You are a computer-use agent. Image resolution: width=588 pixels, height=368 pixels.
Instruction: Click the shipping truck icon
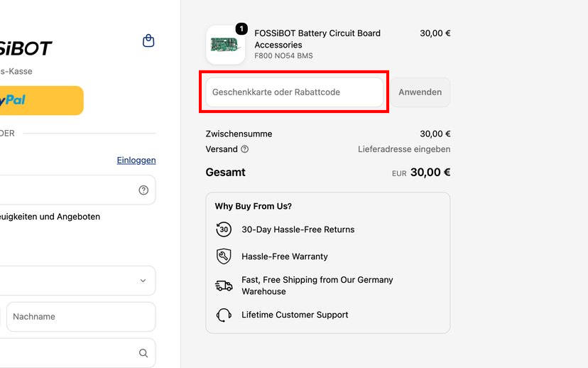coord(224,286)
